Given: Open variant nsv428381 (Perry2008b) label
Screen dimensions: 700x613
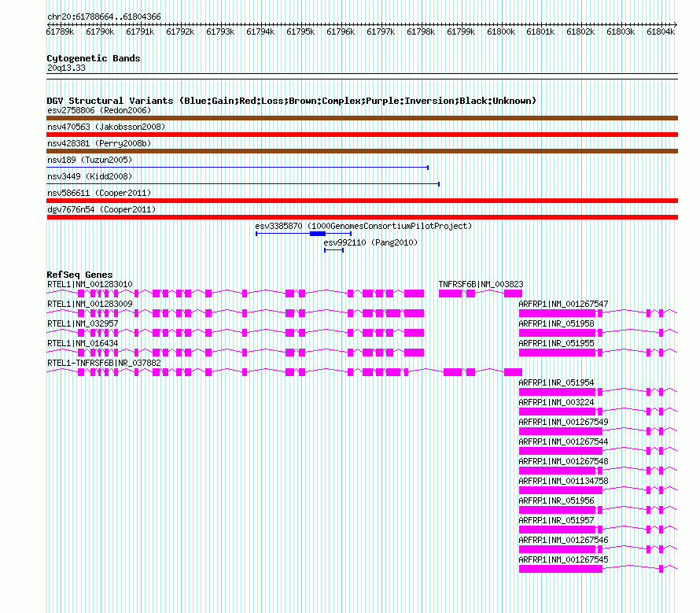Looking at the screenshot, I should [x=99, y=143].
